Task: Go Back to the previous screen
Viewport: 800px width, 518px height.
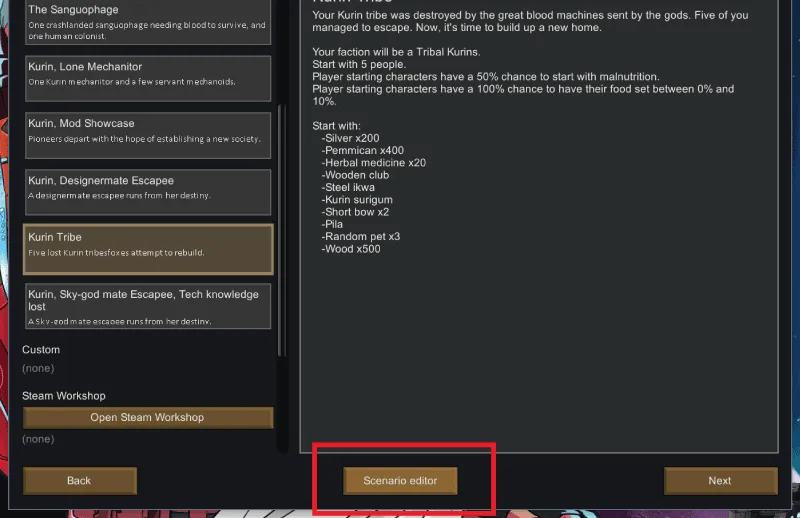Action: 80,481
